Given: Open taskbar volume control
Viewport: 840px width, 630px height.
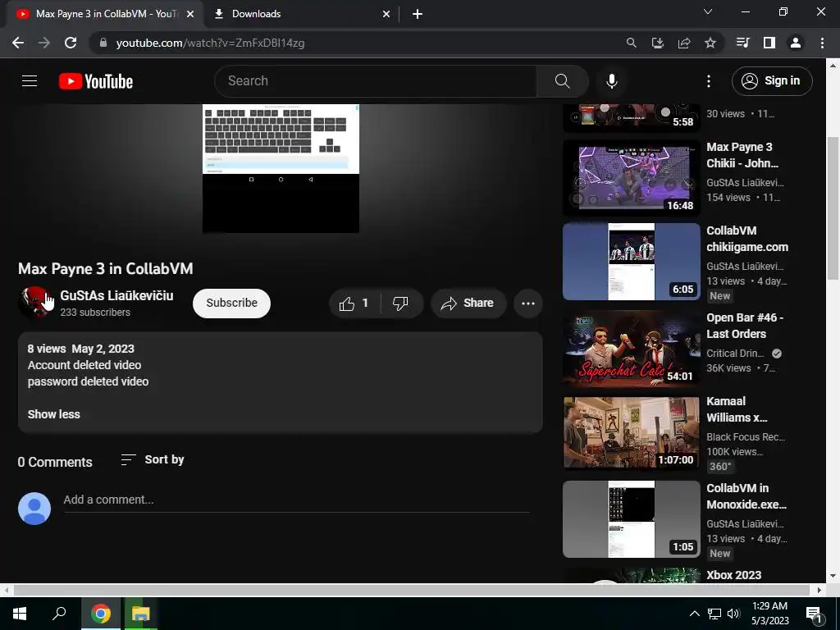Looking at the screenshot, I should click(x=734, y=614).
